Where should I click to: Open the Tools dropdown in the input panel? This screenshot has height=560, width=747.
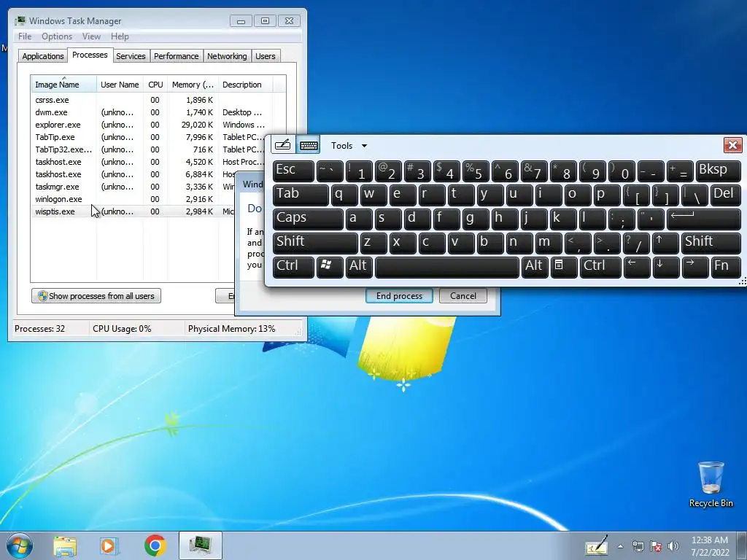(349, 146)
